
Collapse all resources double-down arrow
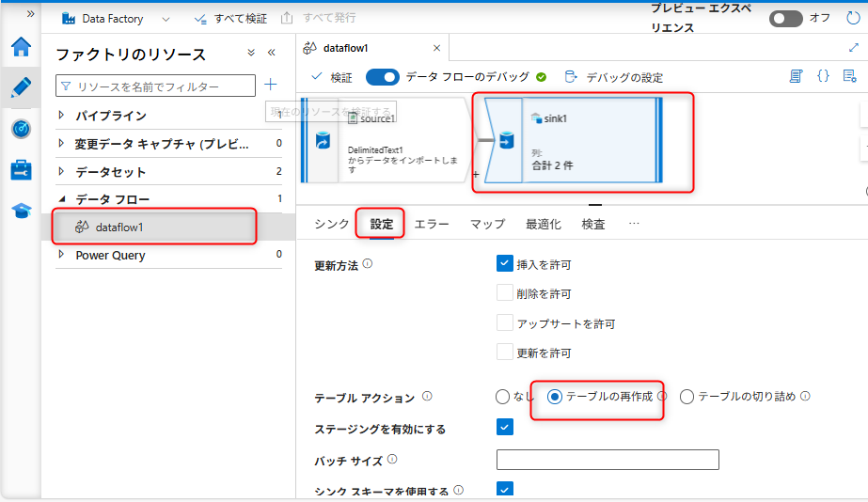tap(251, 53)
